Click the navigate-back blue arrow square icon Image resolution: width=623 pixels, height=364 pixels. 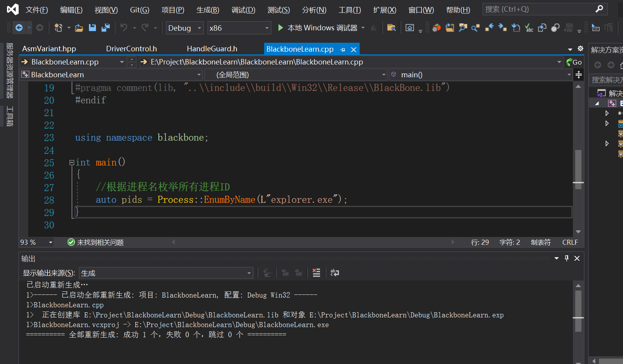[489, 28]
